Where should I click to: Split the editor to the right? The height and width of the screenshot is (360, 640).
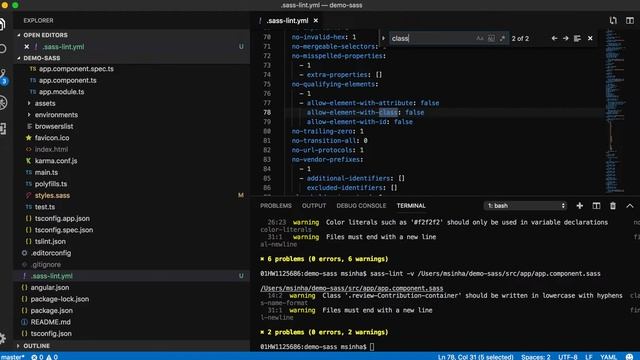coord(630,20)
